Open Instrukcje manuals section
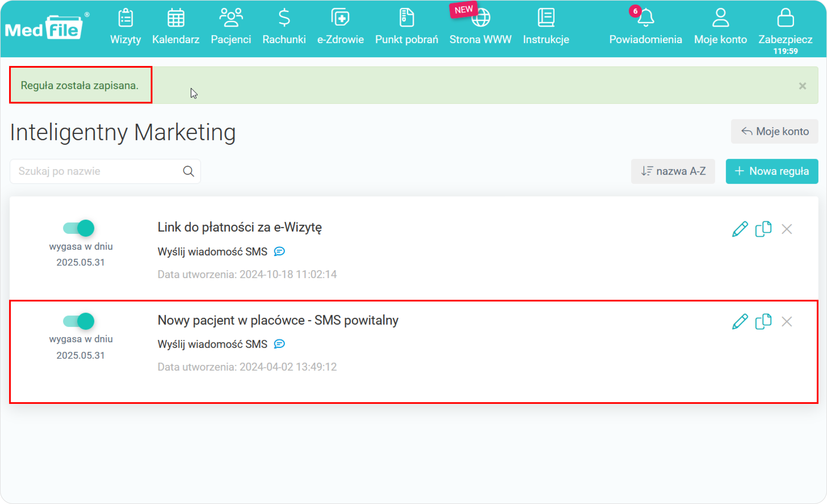Screen dimensions: 827x504 tap(546, 27)
